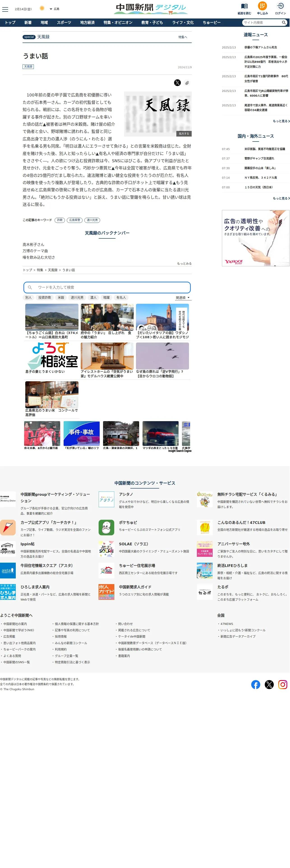Click the アニバーサリー号外 logo icon
Screen dimensions: 290x868
(x=205, y=549)
